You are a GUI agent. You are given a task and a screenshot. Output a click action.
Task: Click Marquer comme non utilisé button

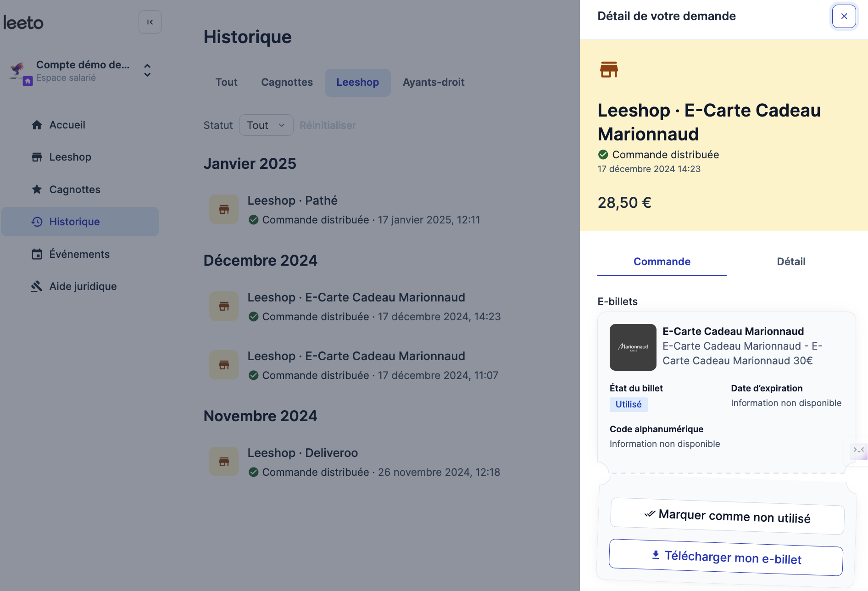coord(728,516)
